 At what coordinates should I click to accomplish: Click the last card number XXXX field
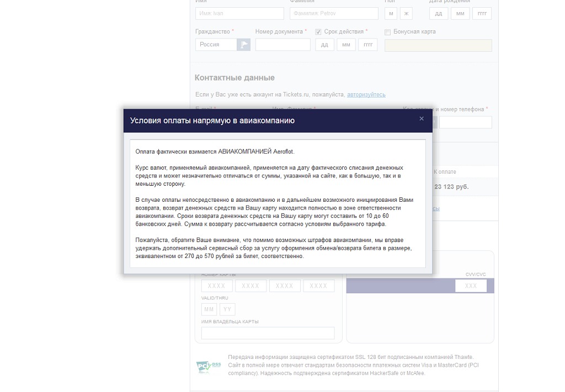click(x=318, y=286)
